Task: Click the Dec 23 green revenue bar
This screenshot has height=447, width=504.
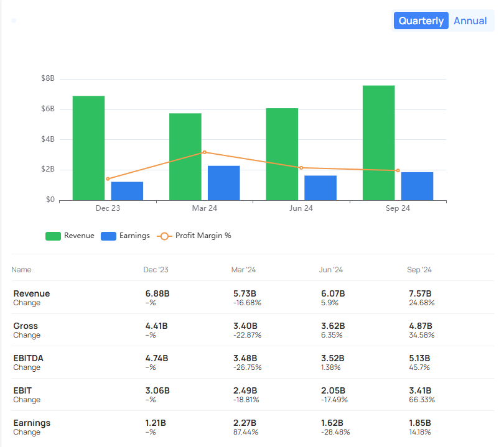Action: [88, 148]
